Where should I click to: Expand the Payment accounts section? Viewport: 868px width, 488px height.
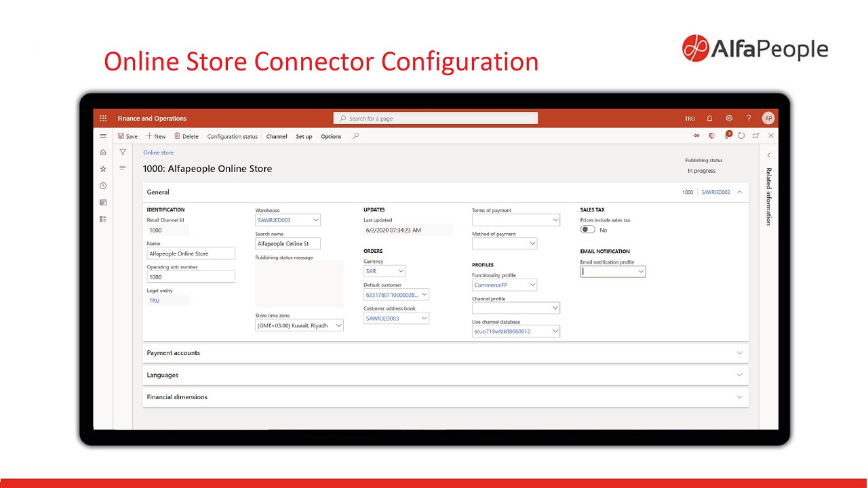(446, 353)
